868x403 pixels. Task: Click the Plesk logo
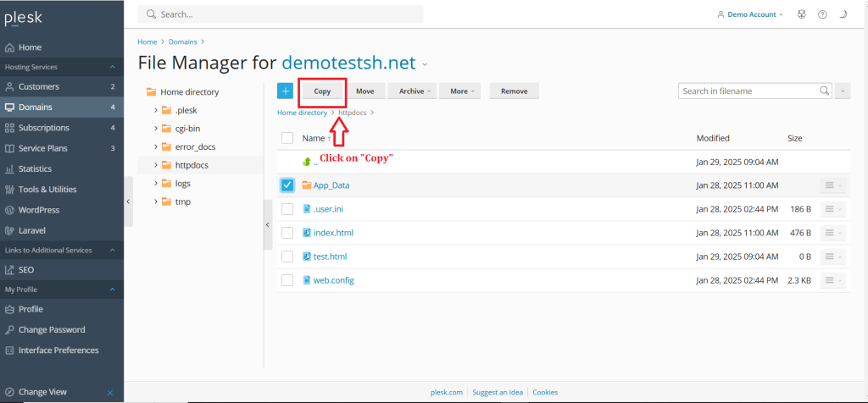[x=23, y=19]
